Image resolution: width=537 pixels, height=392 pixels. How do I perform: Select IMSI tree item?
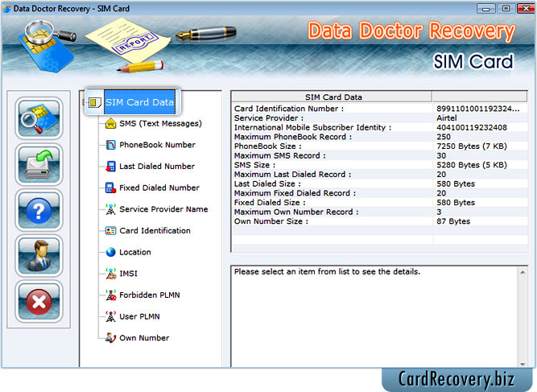tap(129, 274)
